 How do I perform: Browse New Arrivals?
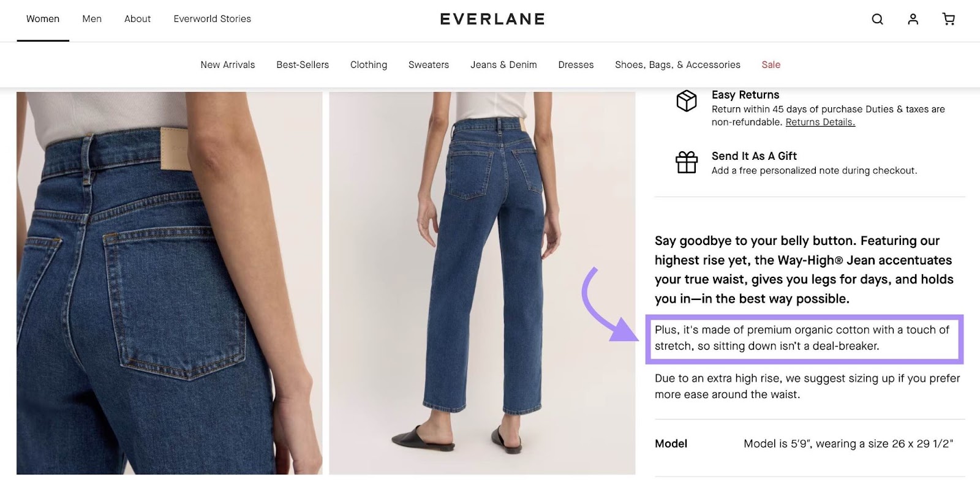click(227, 64)
